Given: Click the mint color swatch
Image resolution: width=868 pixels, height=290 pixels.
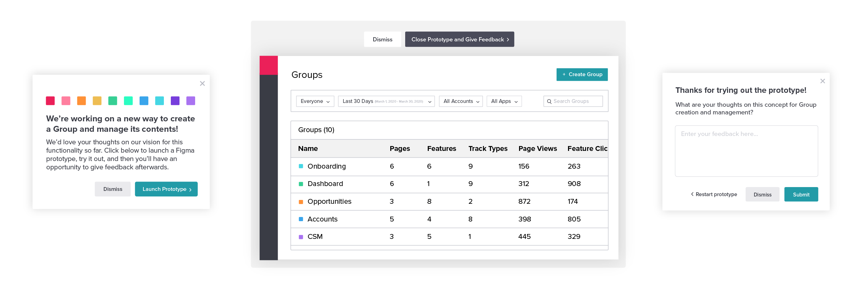Looking at the screenshot, I should (x=128, y=101).
